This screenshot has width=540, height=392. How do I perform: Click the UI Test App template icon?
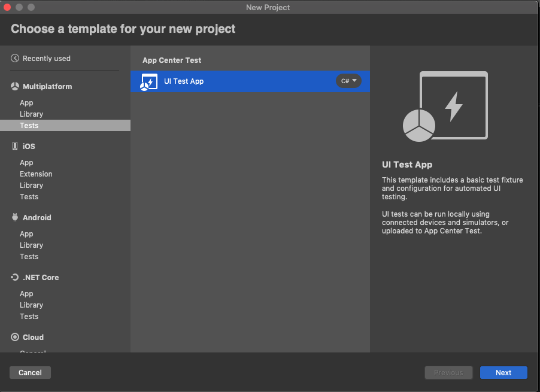coord(148,81)
